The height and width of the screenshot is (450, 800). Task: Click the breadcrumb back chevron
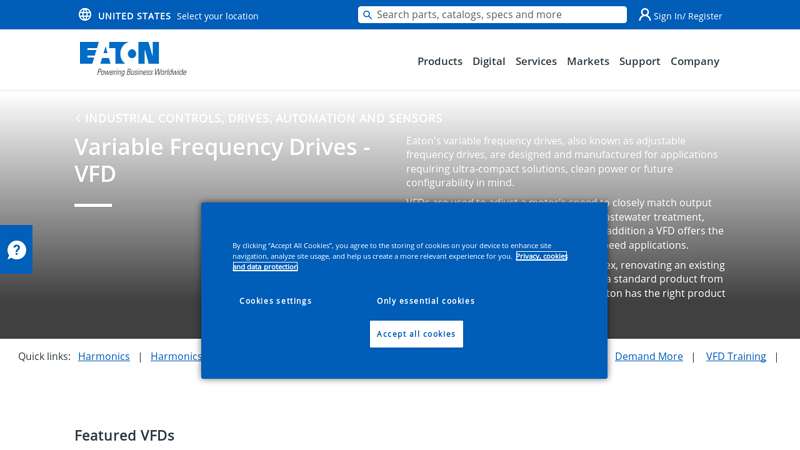point(78,118)
